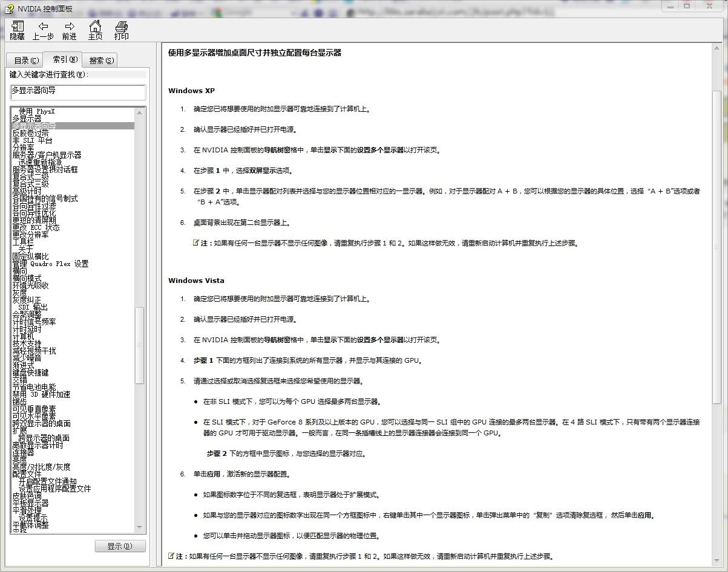Select index entry 复合式二级
The image size is (728, 572).
click(30, 177)
